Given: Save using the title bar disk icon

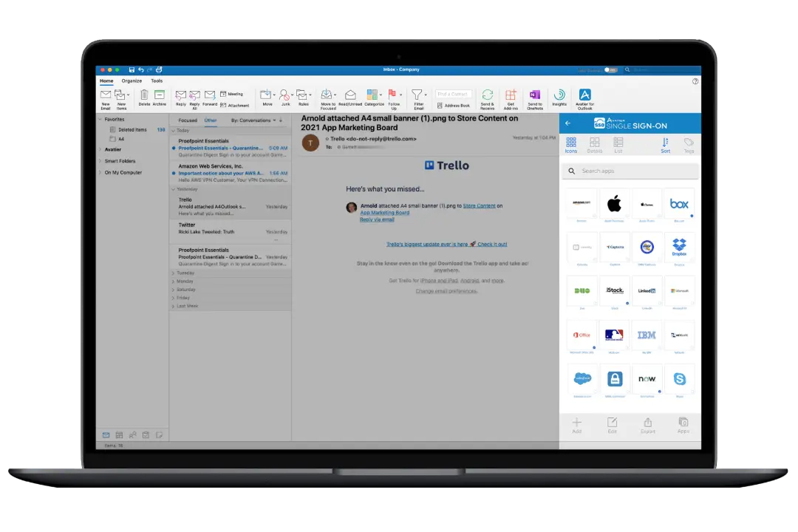Looking at the screenshot, I should pos(132,69).
